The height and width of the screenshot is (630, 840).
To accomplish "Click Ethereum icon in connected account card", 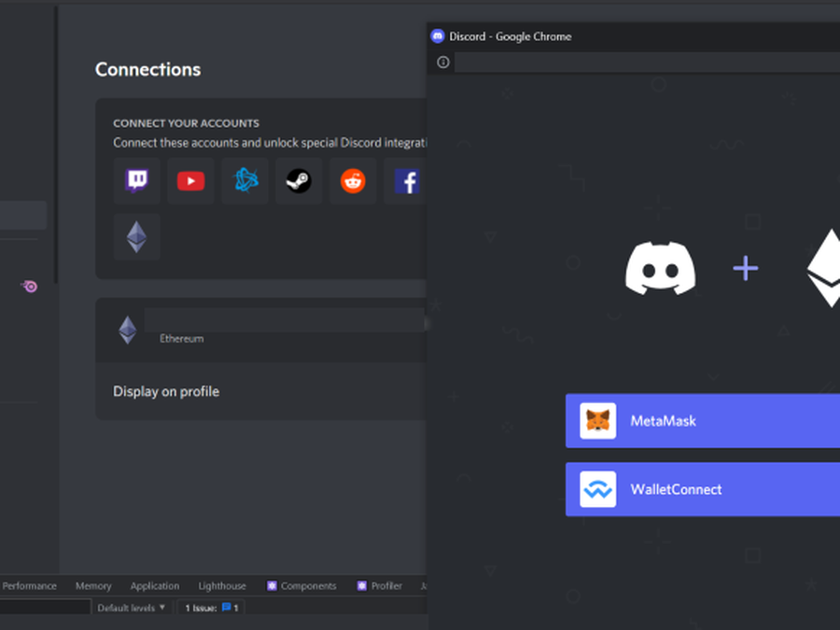I will [x=128, y=330].
